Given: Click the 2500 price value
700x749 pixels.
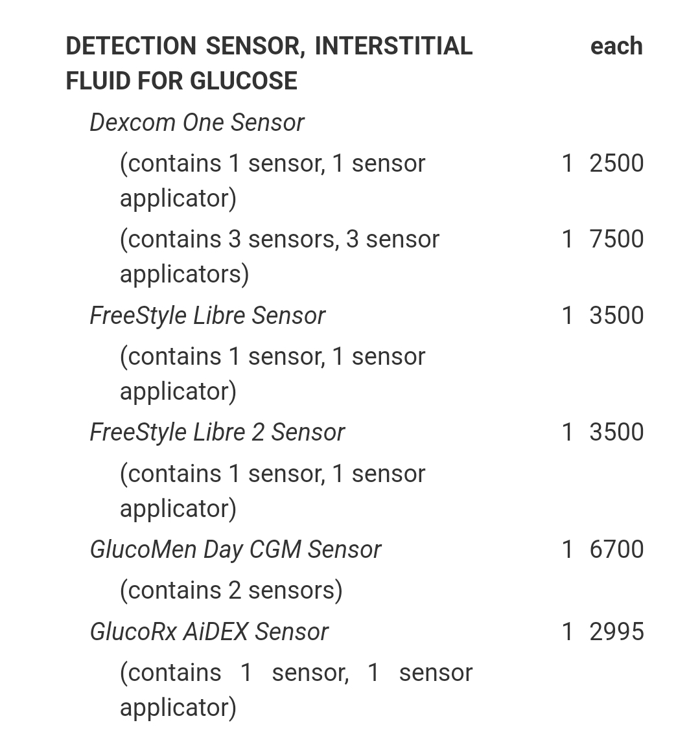Looking at the screenshot, I should pos(616,163).
